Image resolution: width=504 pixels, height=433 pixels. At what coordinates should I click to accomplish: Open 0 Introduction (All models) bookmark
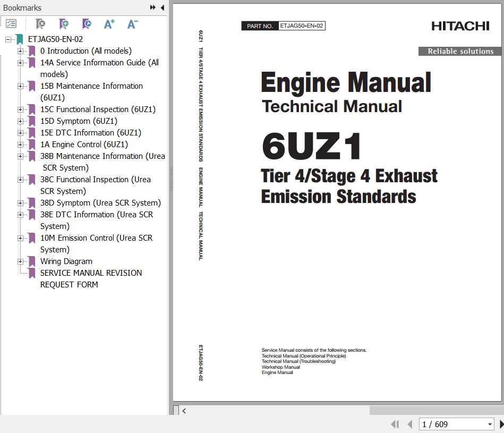tap(86, 51)
